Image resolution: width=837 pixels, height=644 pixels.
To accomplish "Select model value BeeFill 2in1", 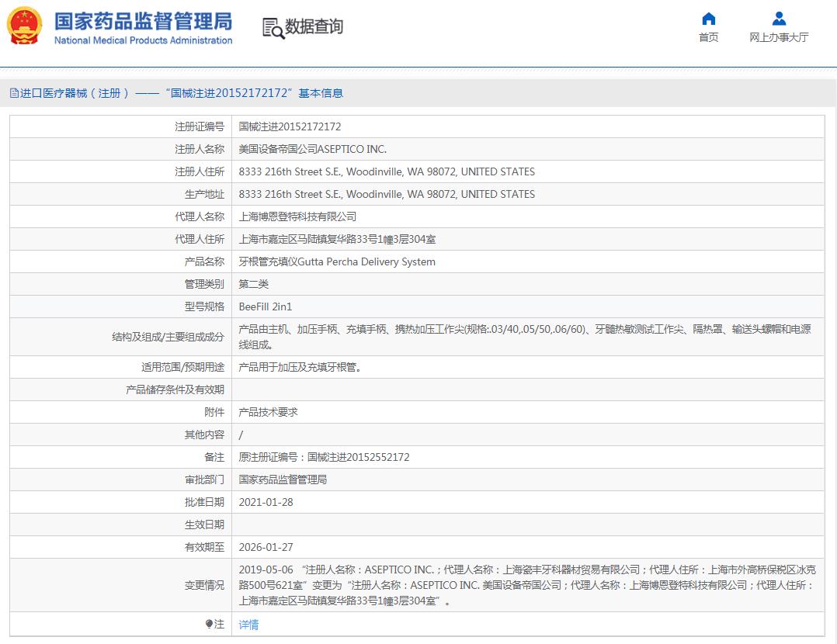I will [x=266, y=306].
